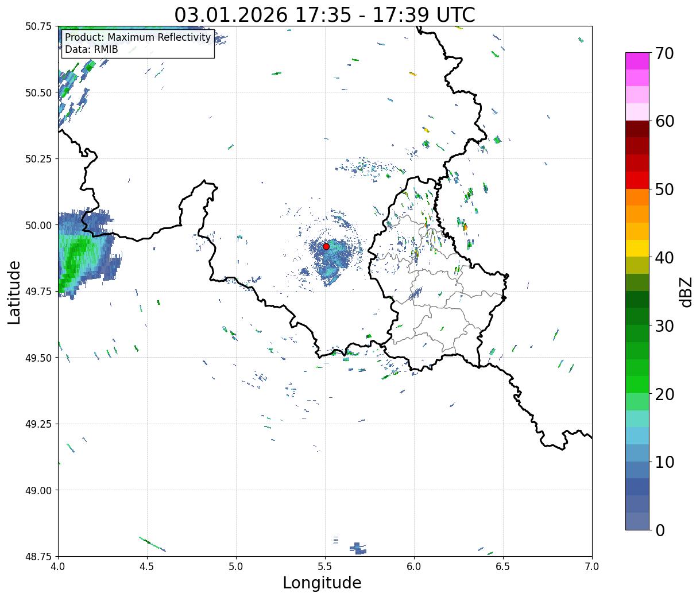The width and height of the screenshot is (700, 597).
Task: Click the longitude tick label '7.0'
Action: coord(592,566)
